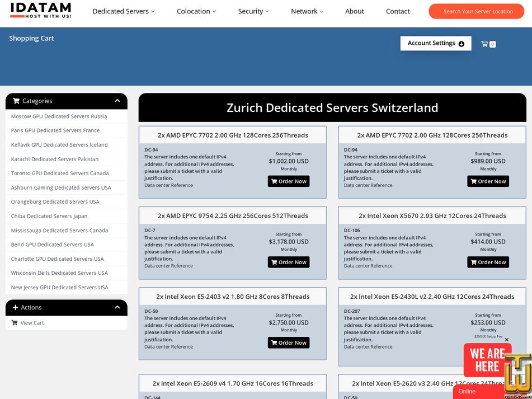Screen dimensions: 532x399
Task: Click the cart icon beside View Cart
Action: (15, 323)
